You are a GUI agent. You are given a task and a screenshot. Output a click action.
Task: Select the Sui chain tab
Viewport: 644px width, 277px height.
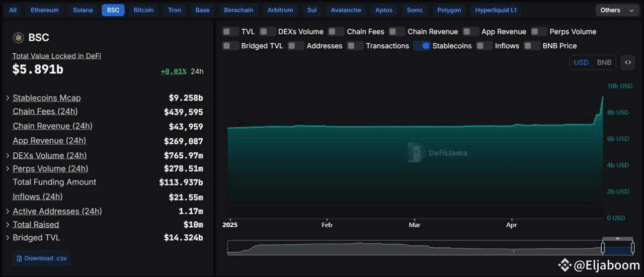coord(312,10)
